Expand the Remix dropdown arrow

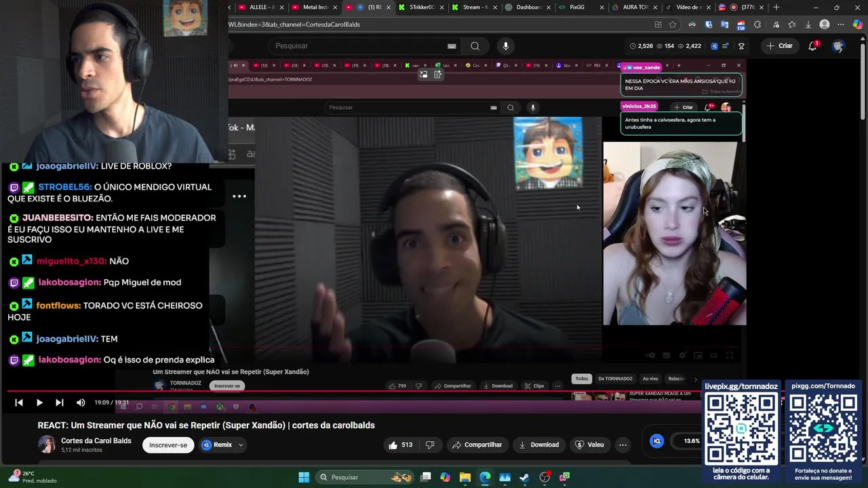pyautogui.click(x=240, y=445)
